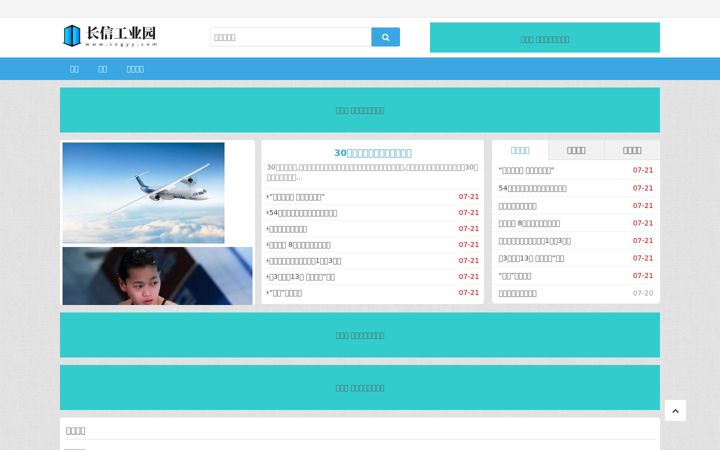
Task: Switch to the middle tab of the right panel
Action: point(576,150)
